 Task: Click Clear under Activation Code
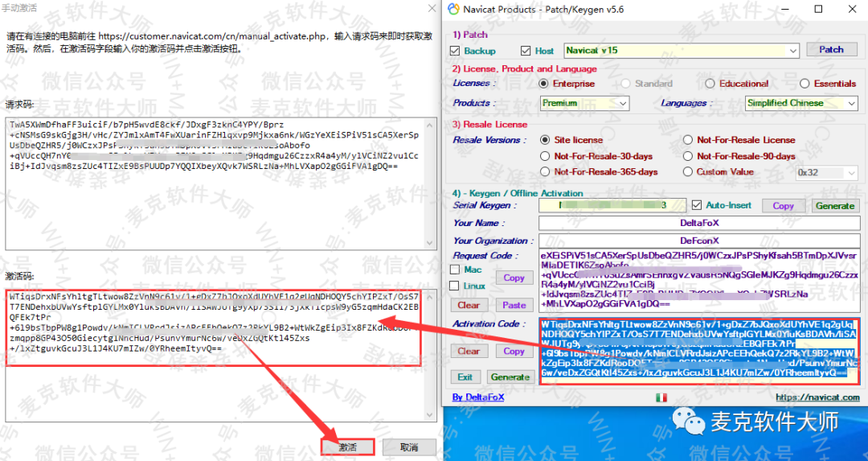(x=469, y=351)
